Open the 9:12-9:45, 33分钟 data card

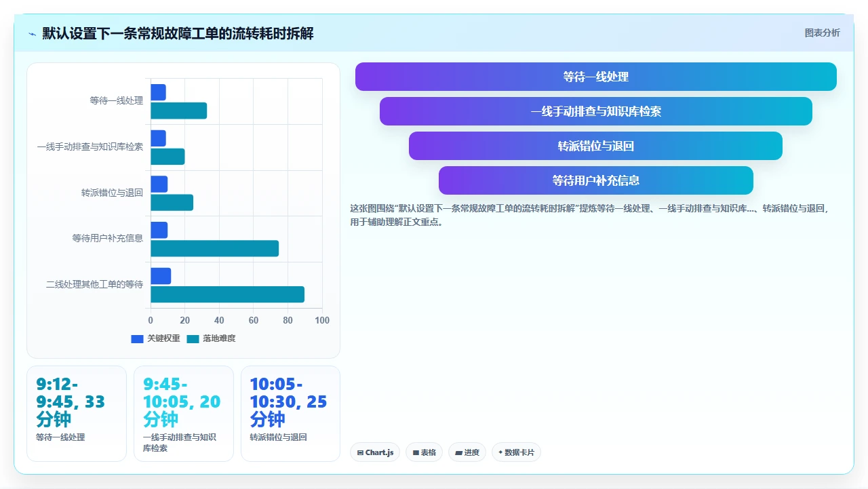point(77,414)
